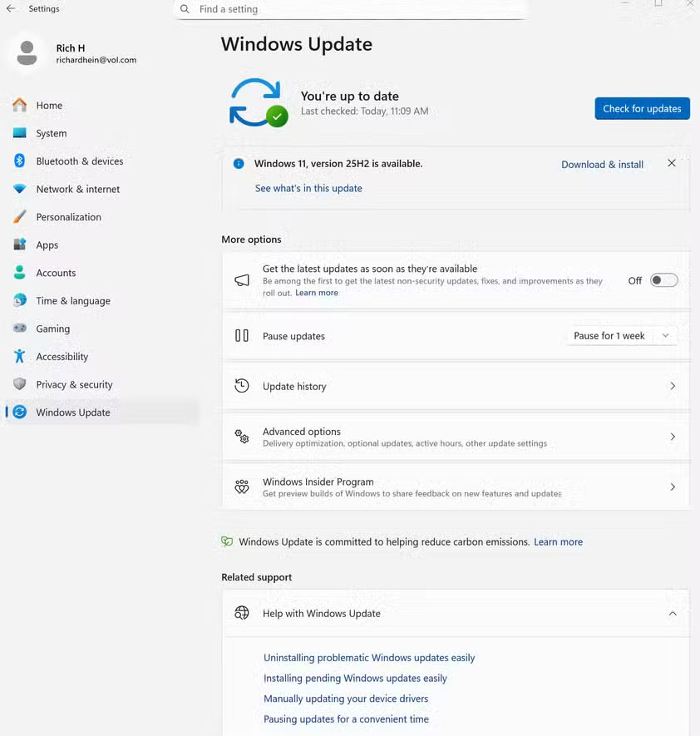Click the search magnifier icon
Viewport: 700px width, 736px height.
click(x=185, y=9)
